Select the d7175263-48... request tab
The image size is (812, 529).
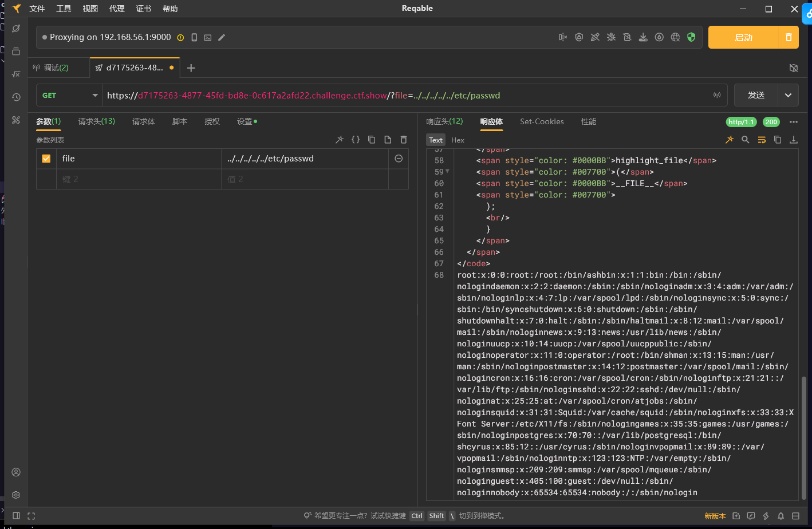(x=135, y=68)
